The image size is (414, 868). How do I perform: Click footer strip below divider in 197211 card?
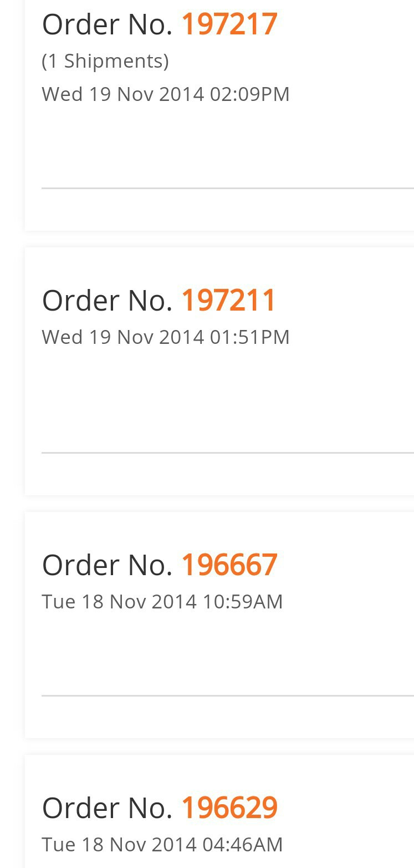tap(219, 474)
